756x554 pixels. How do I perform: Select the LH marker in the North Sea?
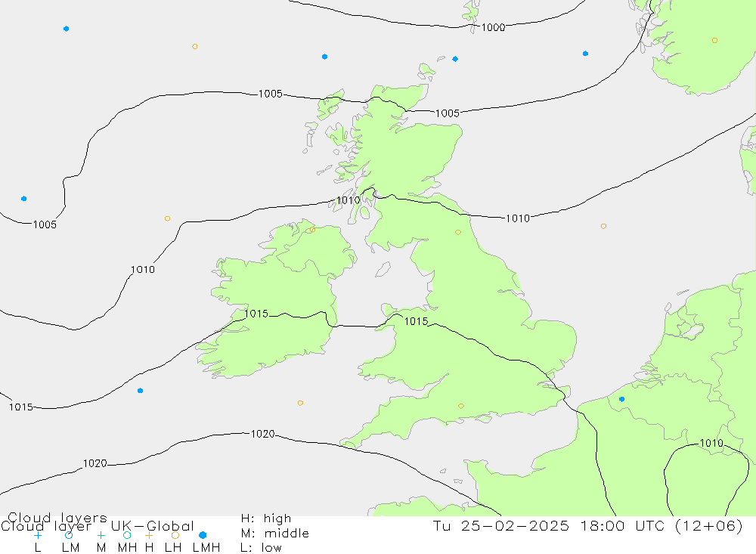point(603,226)
